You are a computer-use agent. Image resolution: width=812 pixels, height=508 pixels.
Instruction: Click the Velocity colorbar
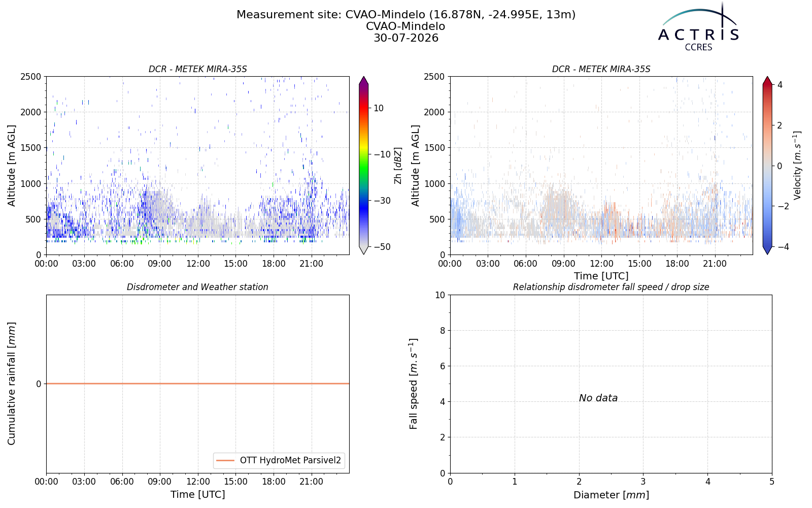click(x=767, y=165)
